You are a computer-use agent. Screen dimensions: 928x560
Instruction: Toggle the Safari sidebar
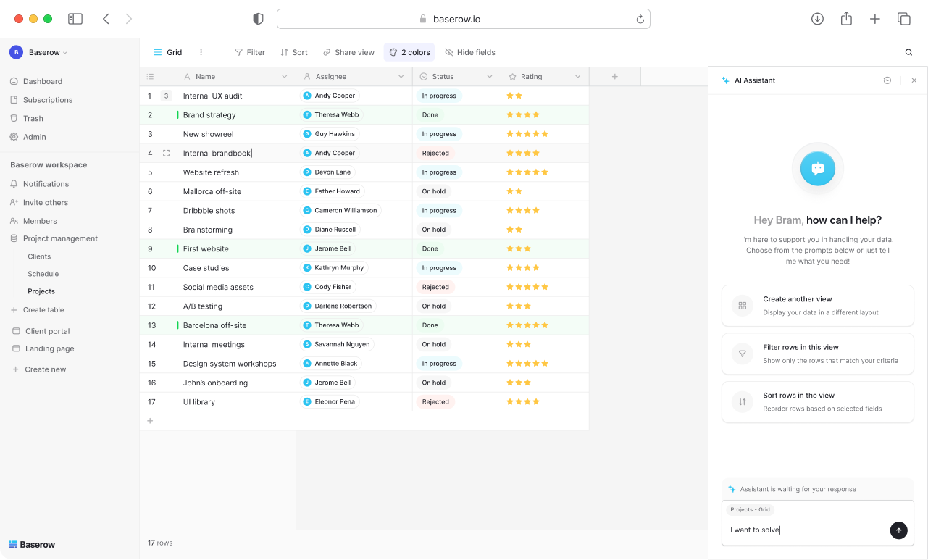click(x=75, y=20)
